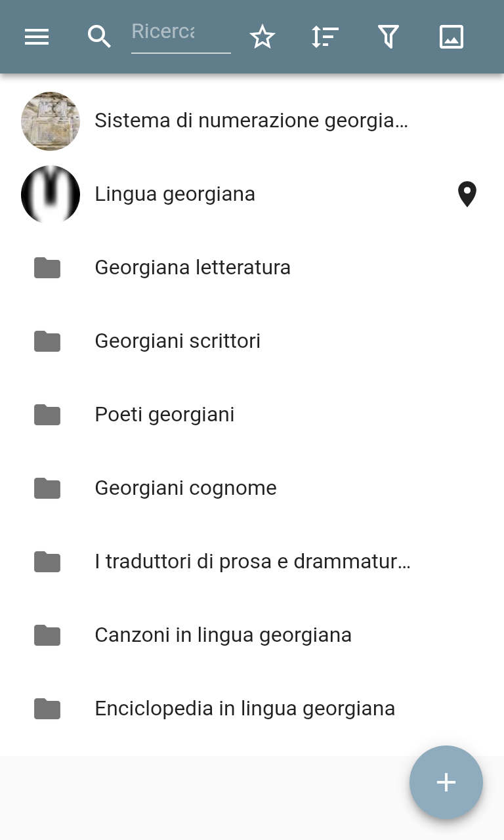Open the Sistema di numerazione georgiano thumbnail
Viewport: 504px width, 840px height.
(51, 121)
